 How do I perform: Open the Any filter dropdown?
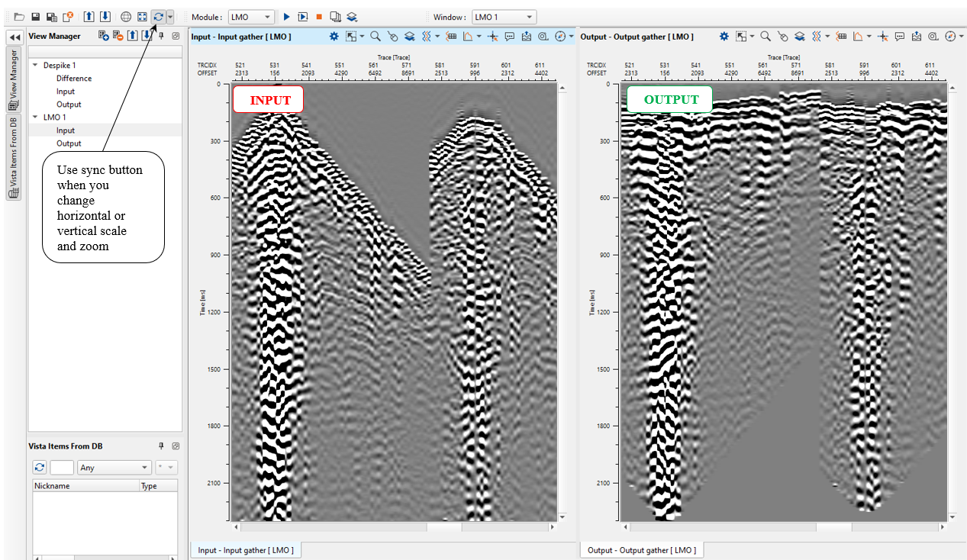click(114, 468)
